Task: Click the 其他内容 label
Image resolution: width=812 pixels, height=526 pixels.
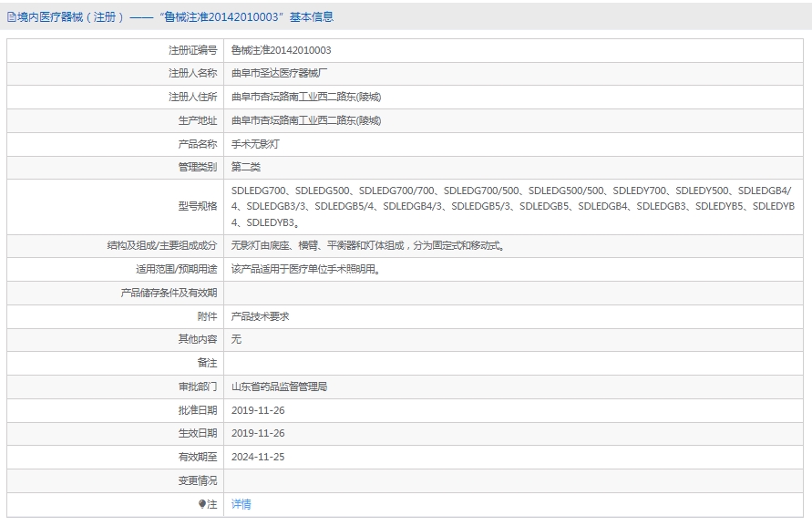Action: coord(198,339)
